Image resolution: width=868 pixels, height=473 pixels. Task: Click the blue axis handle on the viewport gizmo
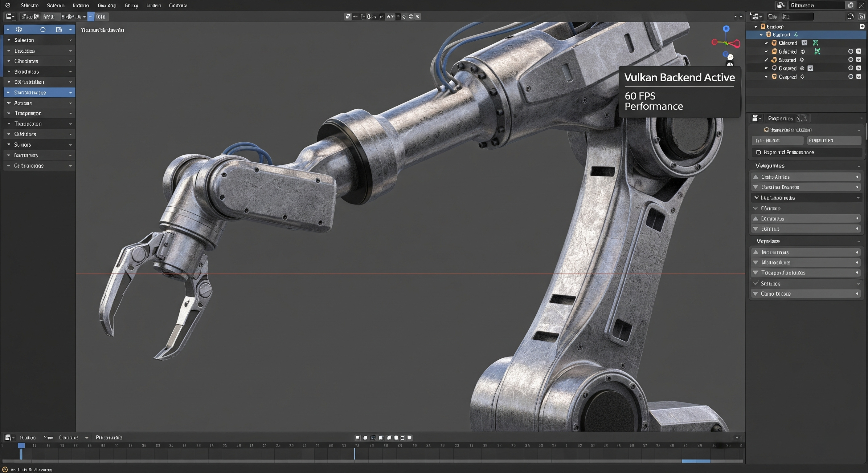[x=726, y=29]
